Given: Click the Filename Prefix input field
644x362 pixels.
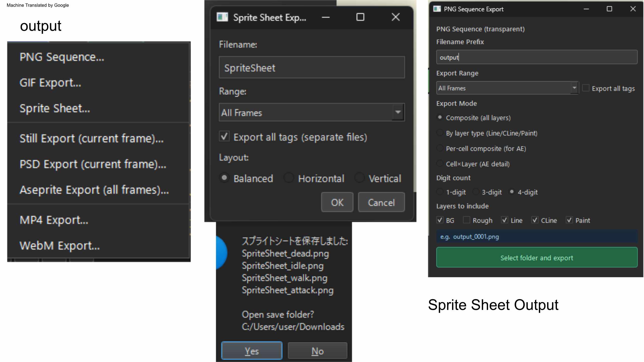Looking at the screenshot, I should coord(537,57).
